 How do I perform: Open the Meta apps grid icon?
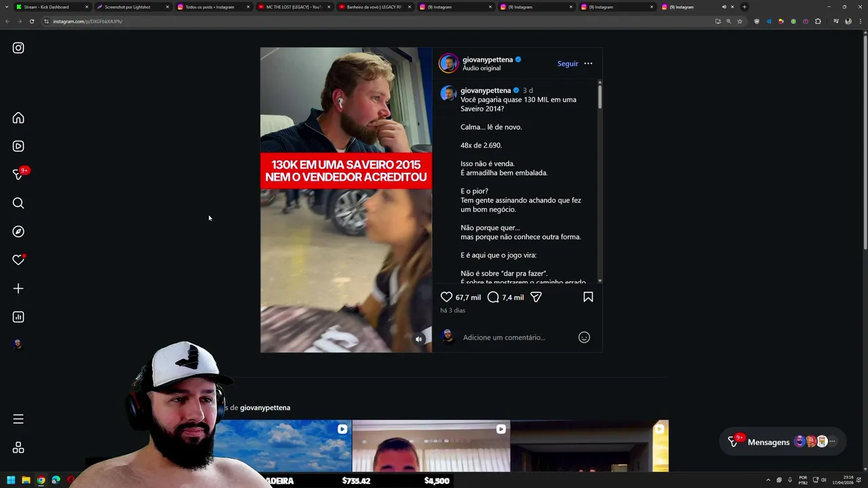18,448
